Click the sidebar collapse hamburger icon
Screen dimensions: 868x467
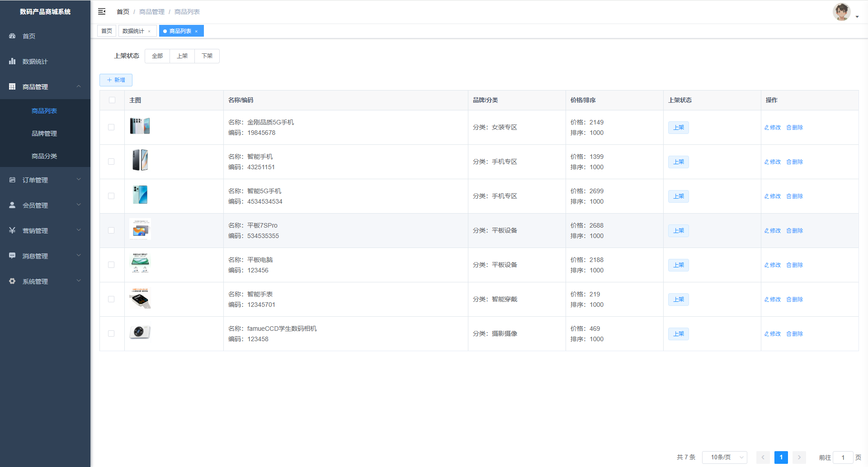point(102,11)
